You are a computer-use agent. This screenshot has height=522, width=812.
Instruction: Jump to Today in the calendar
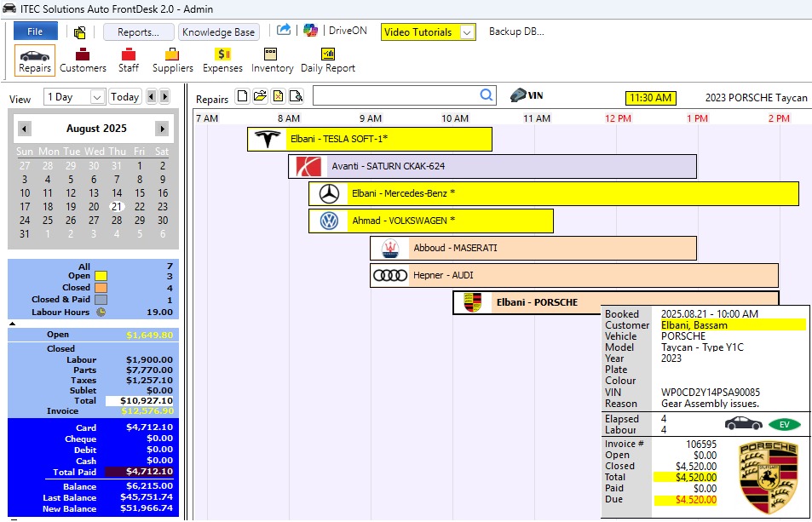pyautogui.click(x=124, y=97)
